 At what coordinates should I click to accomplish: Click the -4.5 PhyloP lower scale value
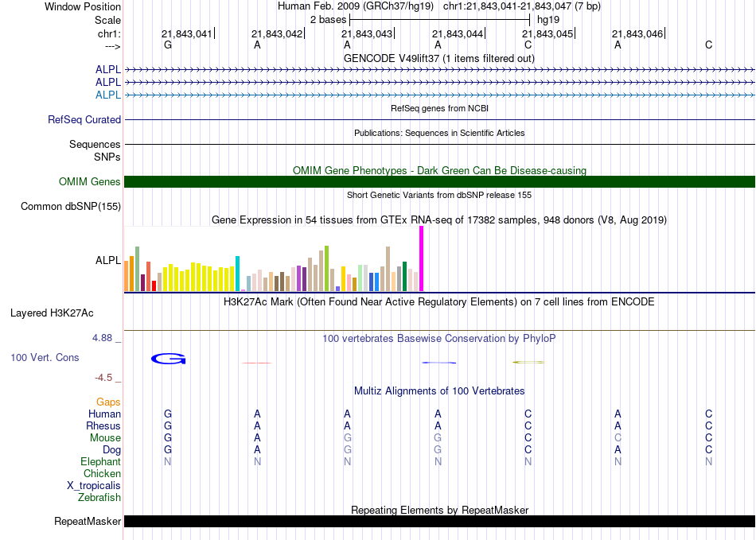click(103, 378)
